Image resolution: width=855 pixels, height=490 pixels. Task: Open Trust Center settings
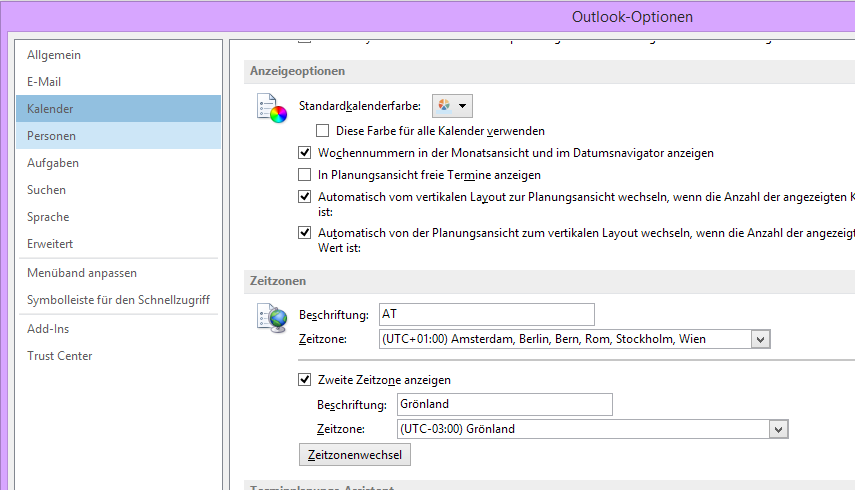pyautogui.click(x=60, y=356)
